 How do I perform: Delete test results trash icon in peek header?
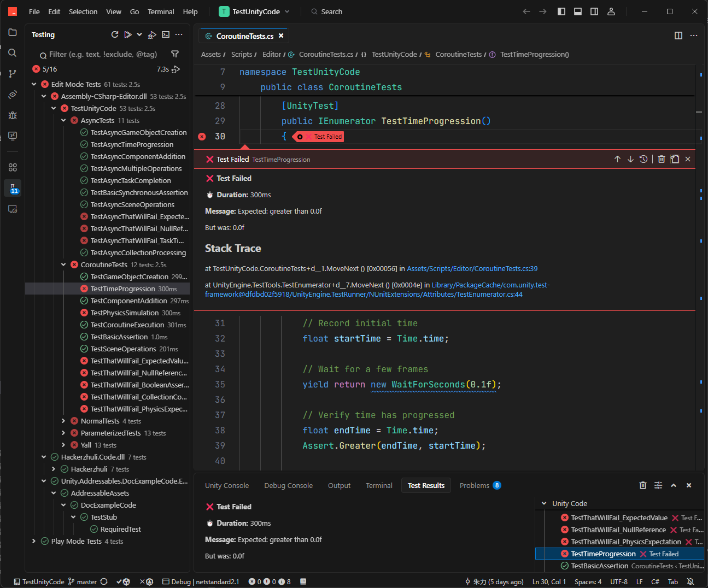662,159
